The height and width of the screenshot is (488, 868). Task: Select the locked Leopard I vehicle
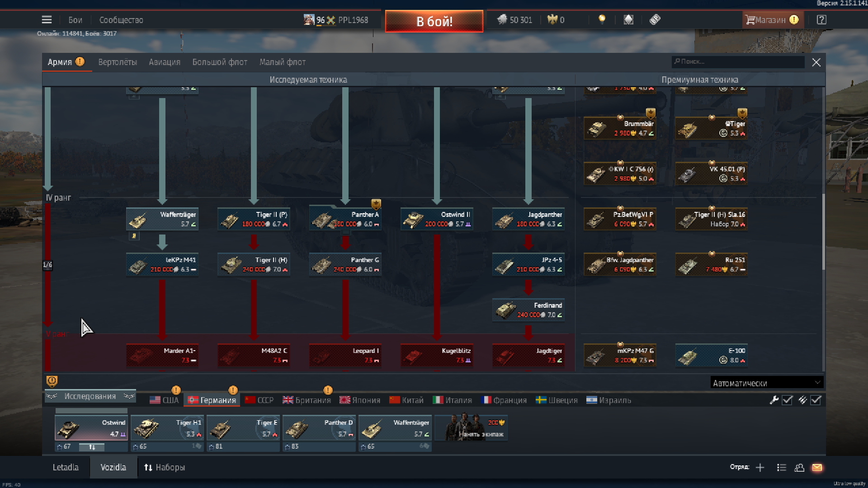click(345, 356)
